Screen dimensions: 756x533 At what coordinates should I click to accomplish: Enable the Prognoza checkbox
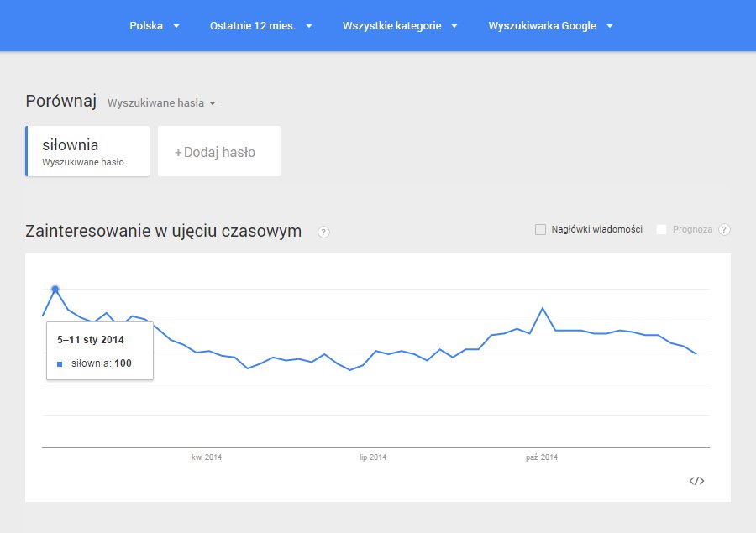pyautogui.click(x=662, y=229)
